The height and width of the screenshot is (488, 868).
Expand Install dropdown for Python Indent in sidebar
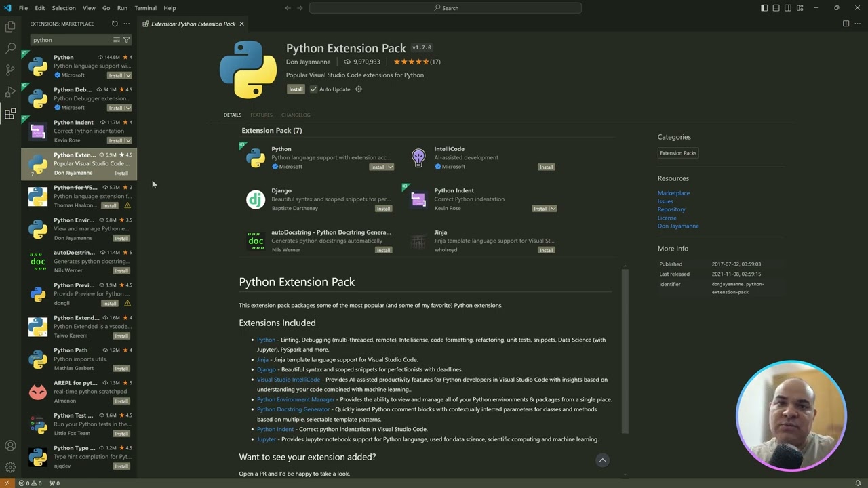[x=128, y=140]
